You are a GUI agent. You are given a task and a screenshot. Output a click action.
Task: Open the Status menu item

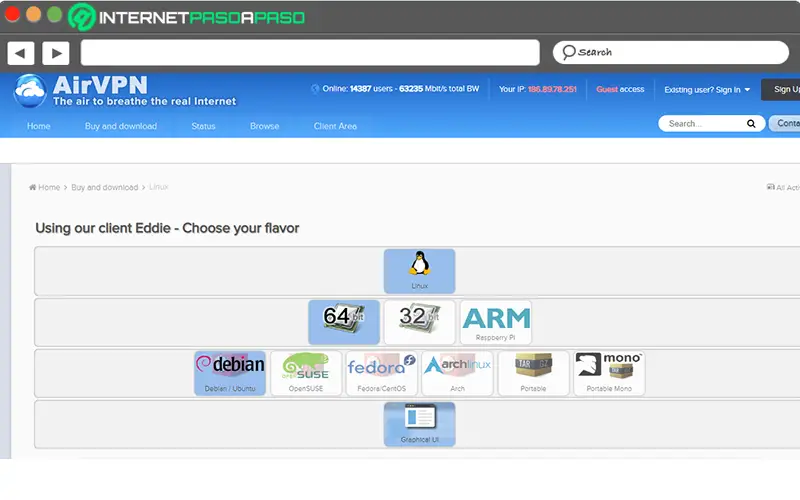(x=204, y=126)
